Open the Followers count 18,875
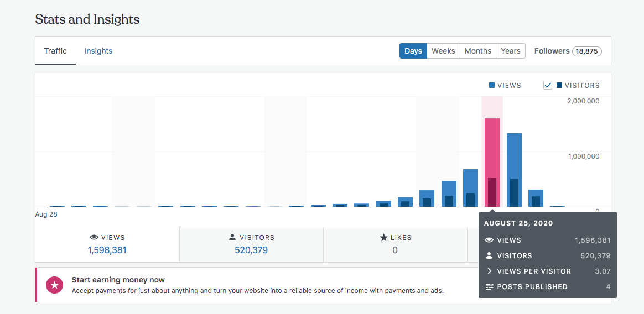 click(x=586, y=51)
